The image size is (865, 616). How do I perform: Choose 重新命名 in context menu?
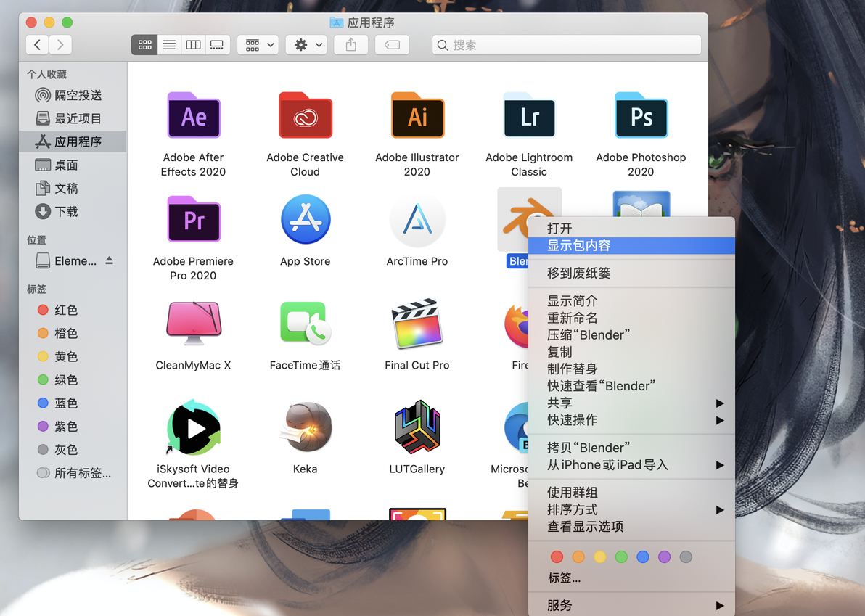[x=631, y=319]
